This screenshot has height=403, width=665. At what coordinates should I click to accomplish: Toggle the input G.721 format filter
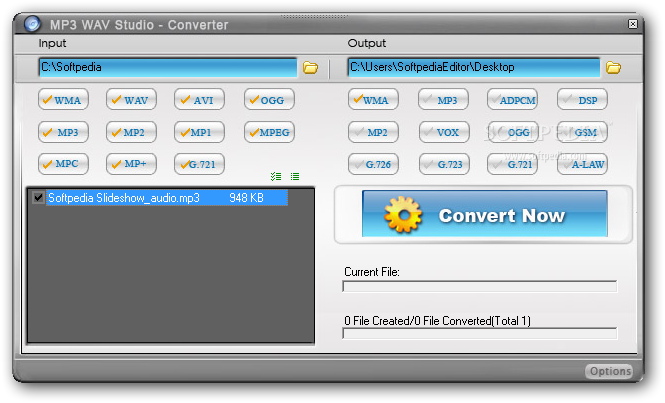199,164
